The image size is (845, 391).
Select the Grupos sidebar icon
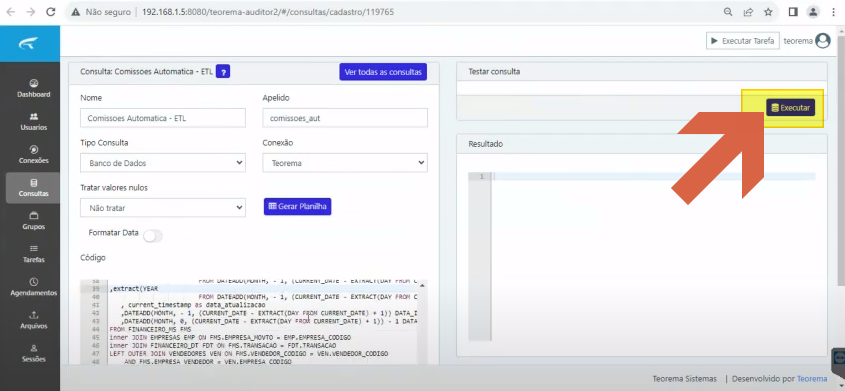click(x=33, y=215)
